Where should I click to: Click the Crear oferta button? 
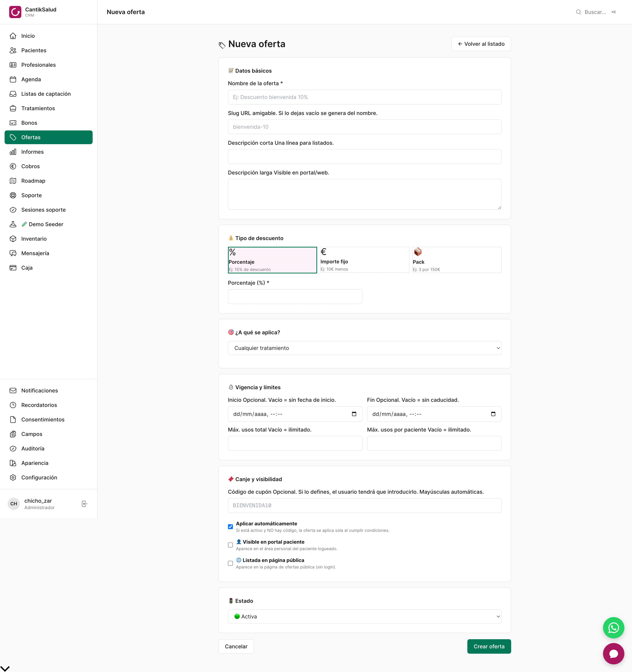[x=489, y=647]
